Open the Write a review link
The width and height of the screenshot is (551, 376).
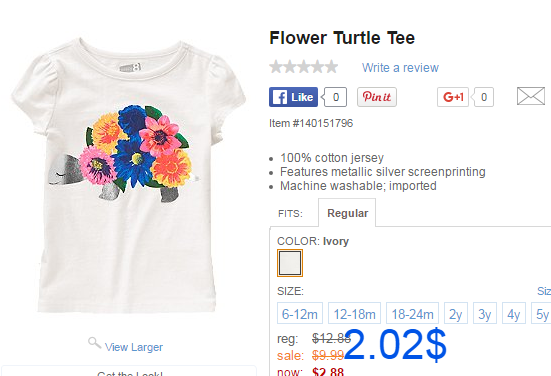coord(400,67)
